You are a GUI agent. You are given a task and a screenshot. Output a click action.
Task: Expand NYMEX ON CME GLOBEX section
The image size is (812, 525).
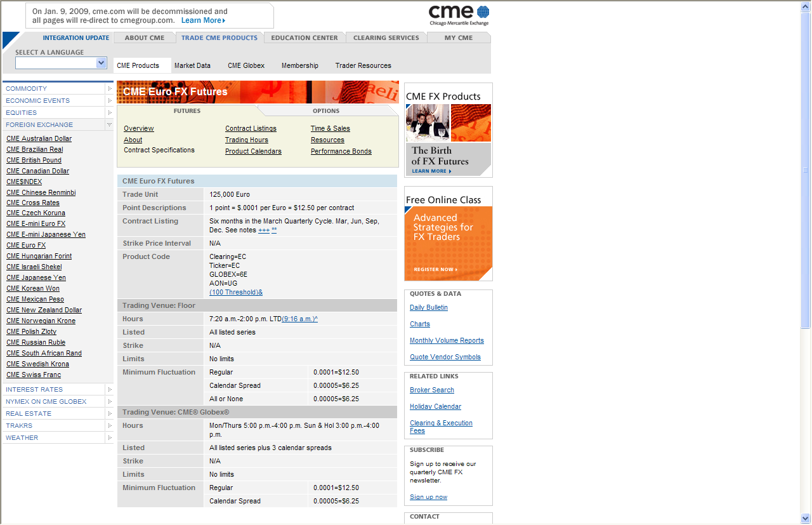click(109, 402)
